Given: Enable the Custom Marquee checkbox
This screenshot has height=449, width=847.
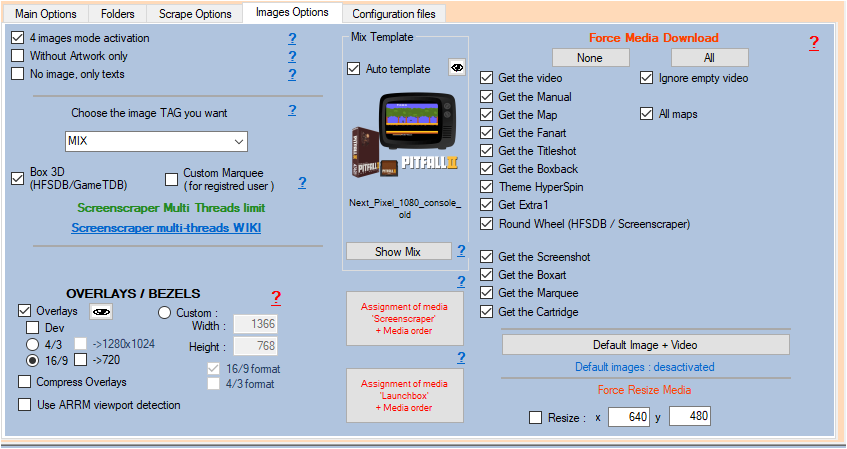Looking at the screenshot, I should click(173, 178).
